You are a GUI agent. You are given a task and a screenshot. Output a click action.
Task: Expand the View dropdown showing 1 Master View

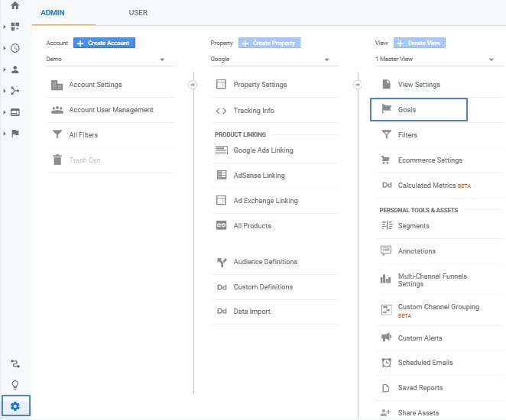434,60
